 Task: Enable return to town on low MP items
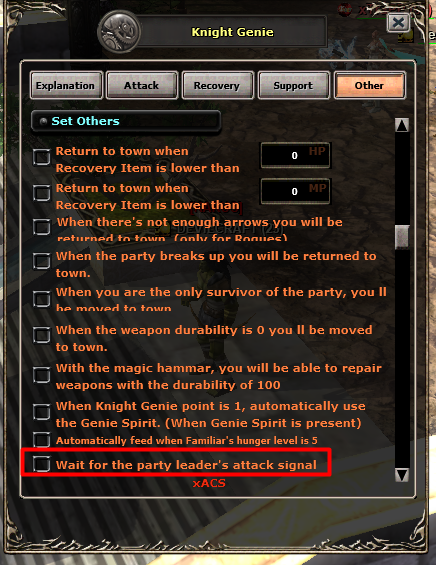click(42, 193)
